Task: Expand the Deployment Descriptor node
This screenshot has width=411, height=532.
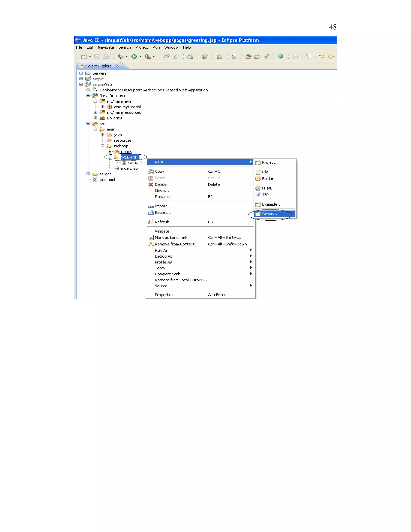Action: 88,90
